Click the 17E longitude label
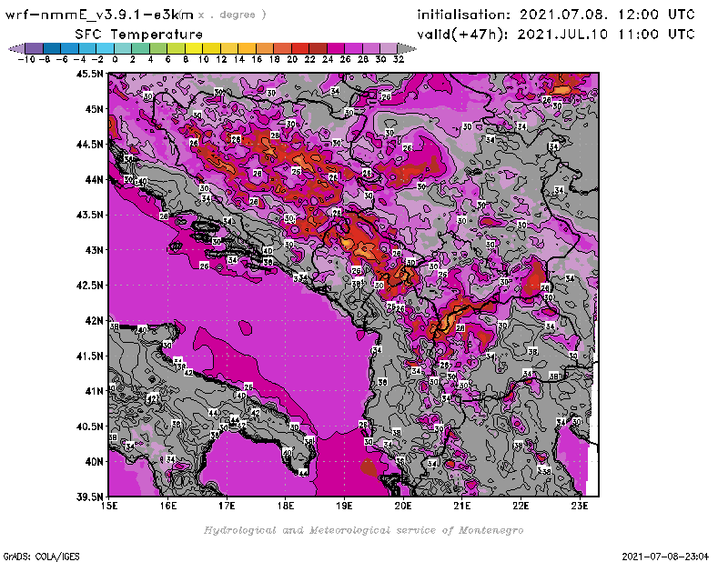The height and width of the screenshot is (562, 728). coord(227,506)
